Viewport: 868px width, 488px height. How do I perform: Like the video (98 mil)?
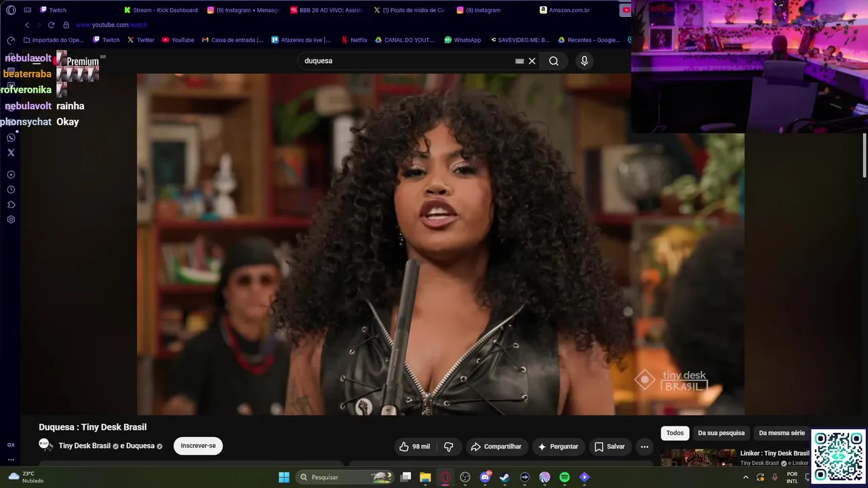click(x=414, y=447)
